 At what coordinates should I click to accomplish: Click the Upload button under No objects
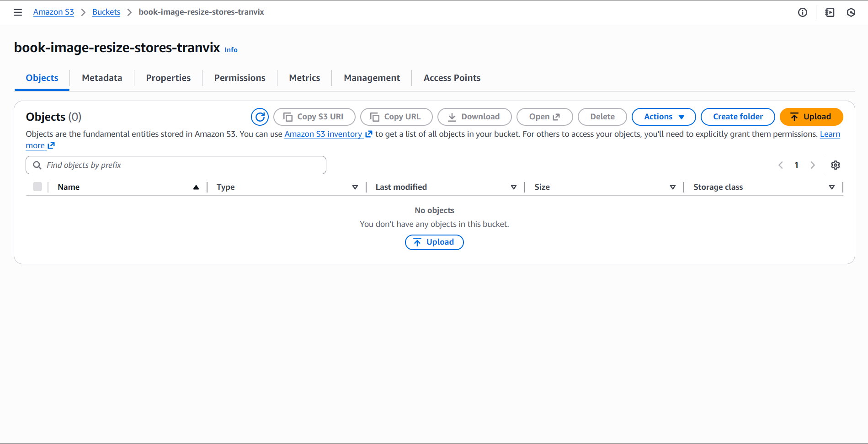coord(434,242)
